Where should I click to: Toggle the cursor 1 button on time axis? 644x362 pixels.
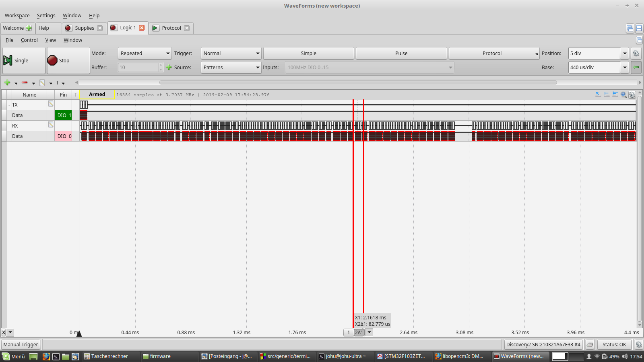point(349,333)
